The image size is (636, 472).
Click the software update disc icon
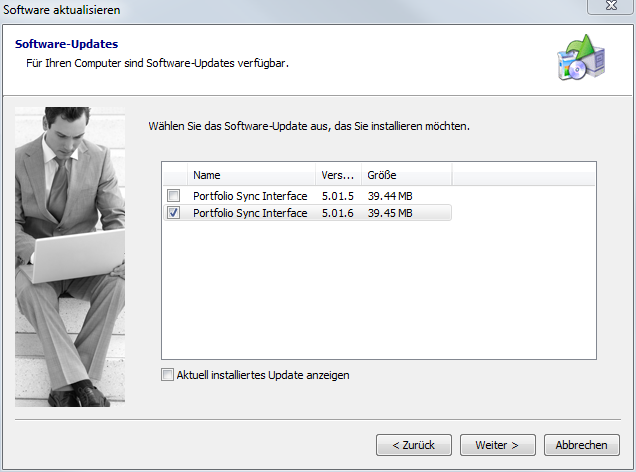pyautogui.click(x=580, y=57)
